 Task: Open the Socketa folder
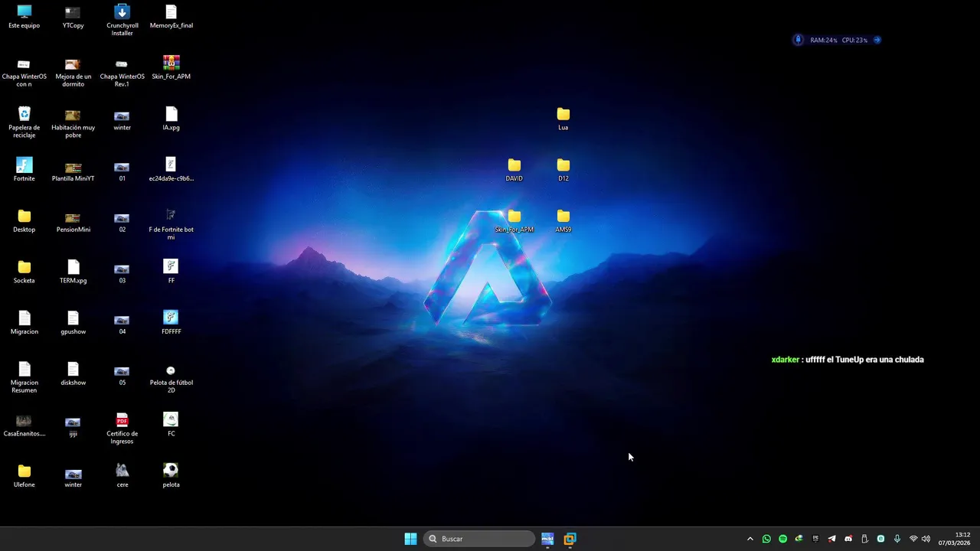click(x=24, y=272)
